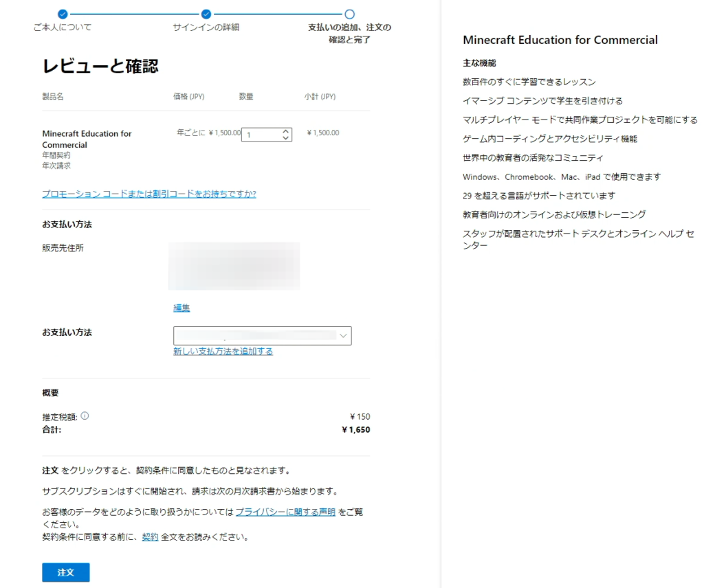Click the empty circle for the current step
This screenshot has width=704, height=588.
coord(349,14)
